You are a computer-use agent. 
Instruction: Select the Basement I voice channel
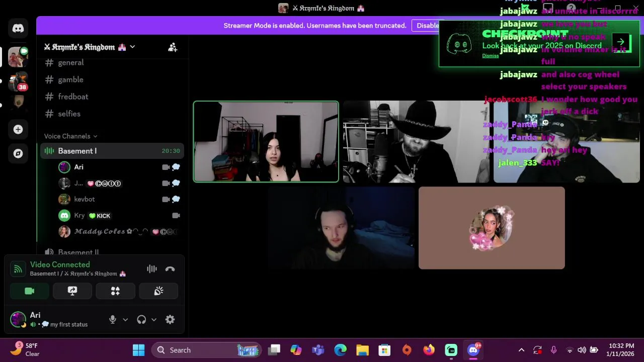[112, 151]
